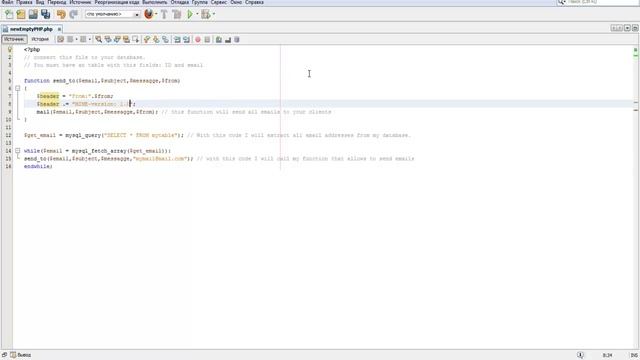Click scroll documents right arrow button
This screenshot has width=640, height=360.
click(620, 28)
